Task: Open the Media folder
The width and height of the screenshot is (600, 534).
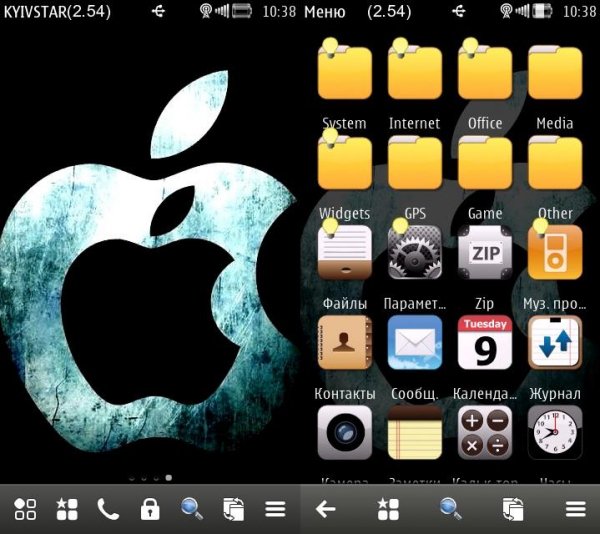Action: point(555,73)
